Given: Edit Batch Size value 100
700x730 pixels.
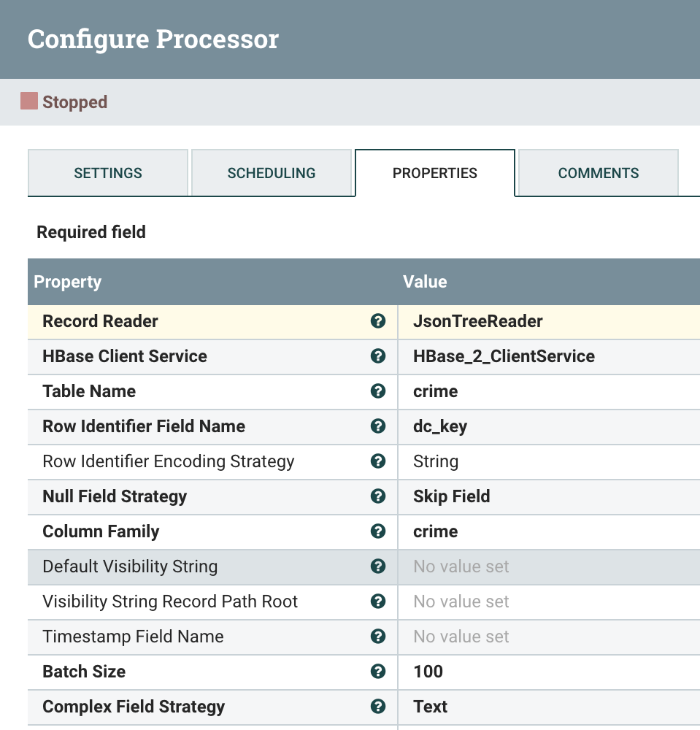Looking at the screenshot, I should point(428,672).
